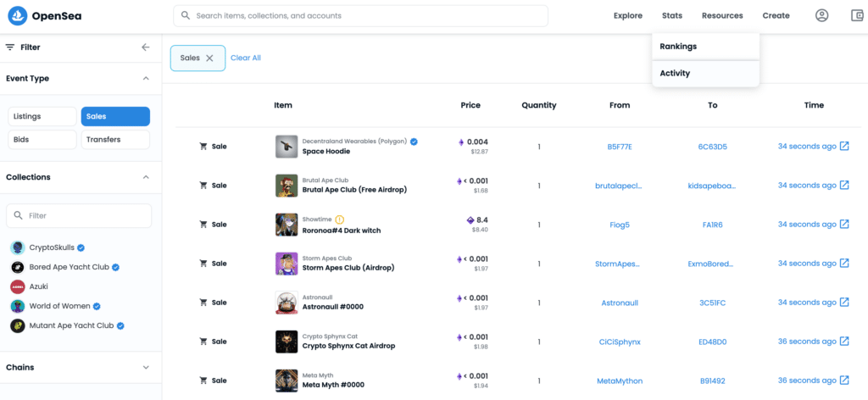
Task: Click the Azuki collection avatar
Action: tap(18, 286)
